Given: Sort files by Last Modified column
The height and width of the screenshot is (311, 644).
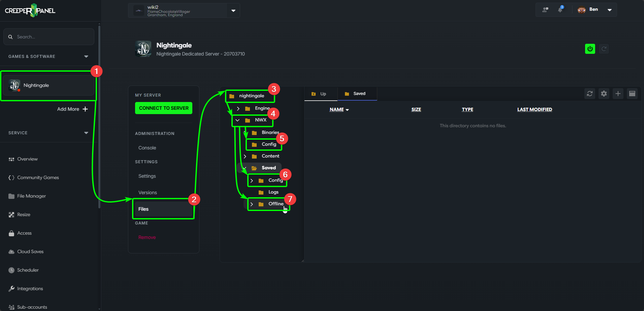Looking at the screenshot, I should click(x=534, y=109).
